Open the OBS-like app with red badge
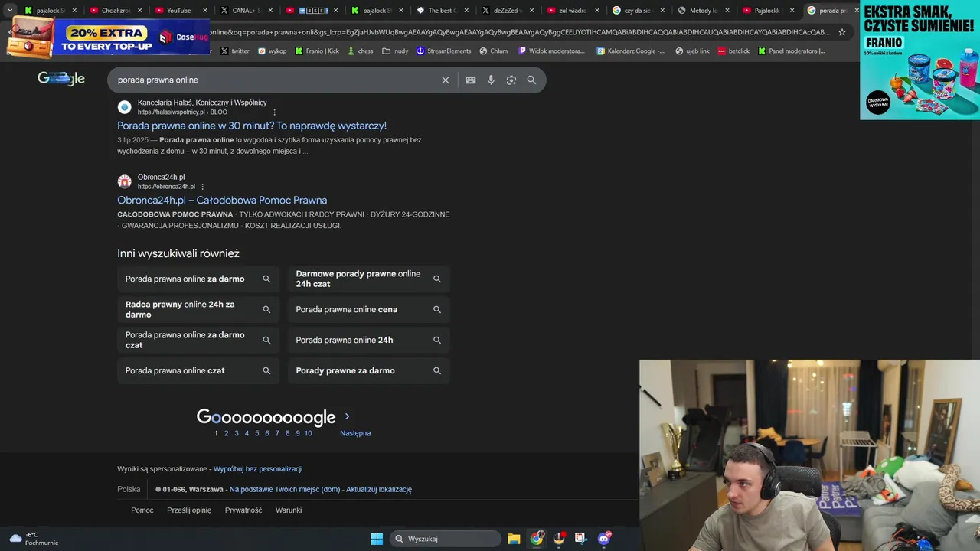This screenshot has width=980, height=551. tap(559, 539)
